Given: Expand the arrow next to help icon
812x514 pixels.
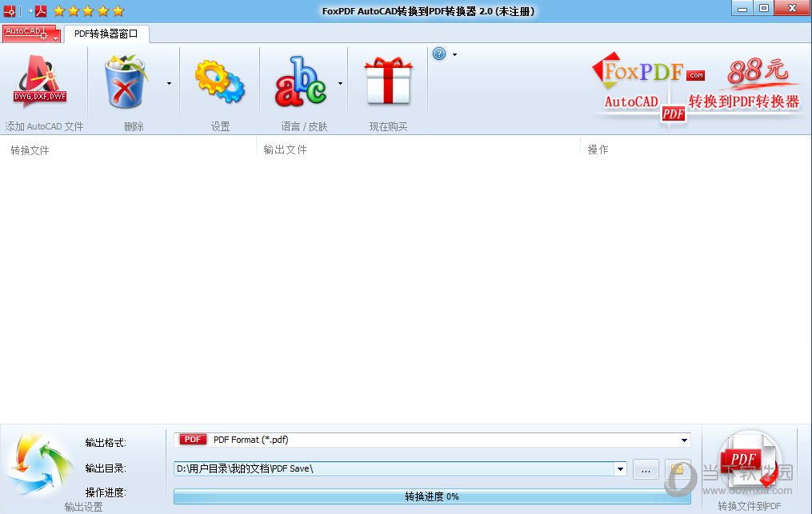Looking at the screenshot, I should (x=454, y=54).
